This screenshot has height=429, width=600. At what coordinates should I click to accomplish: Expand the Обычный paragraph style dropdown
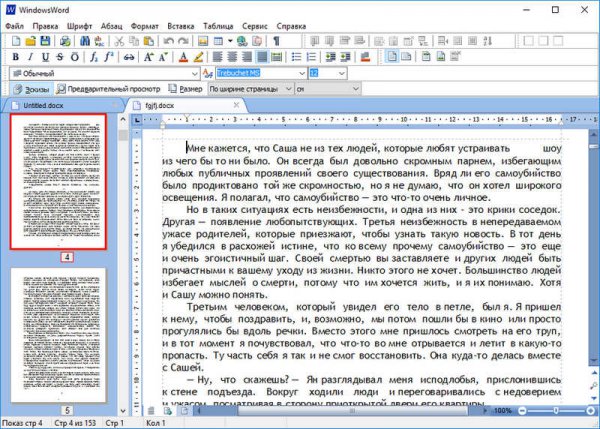tap(194, 73)
